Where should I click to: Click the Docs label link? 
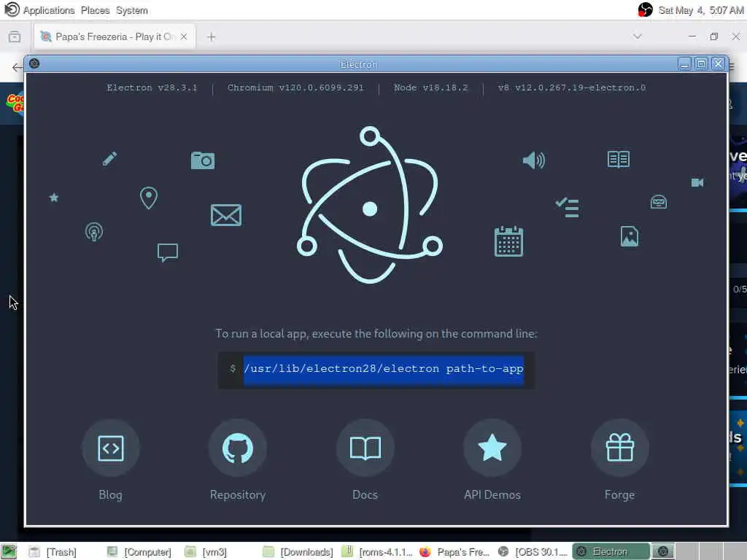pos(365,495)
